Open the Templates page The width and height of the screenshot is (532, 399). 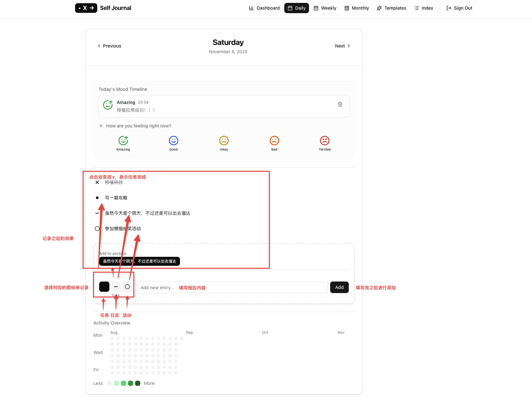click(391, 8)
